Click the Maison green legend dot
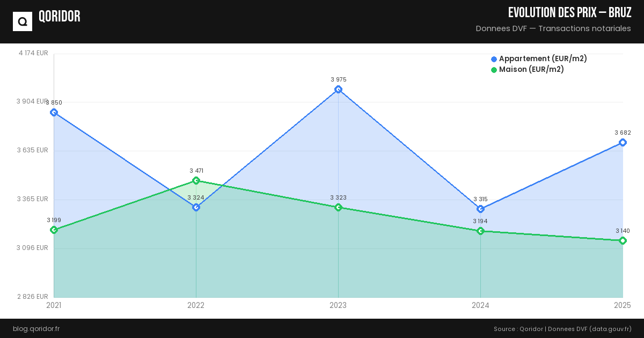Screen dimensions: 644x338 (x=494, y=70)
